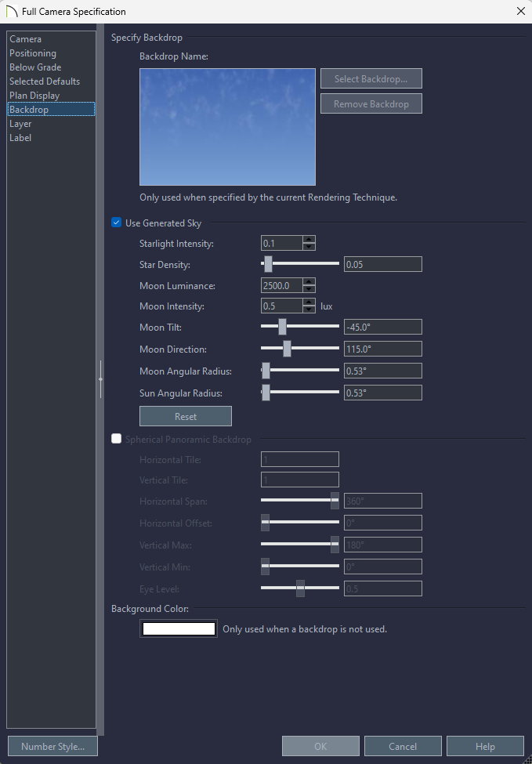This screenshot has height=764, width=532.
Task: Open the Camera panel in sidebar
Action: [26, 39]
